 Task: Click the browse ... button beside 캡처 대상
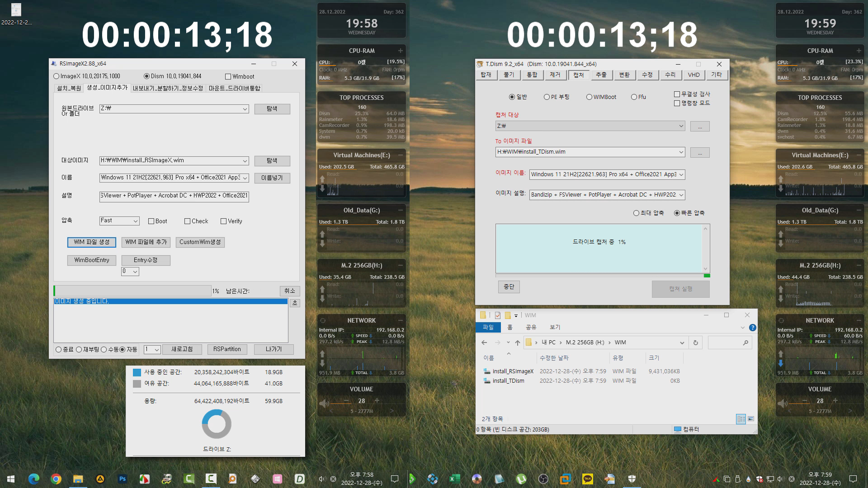click(700, 127)
